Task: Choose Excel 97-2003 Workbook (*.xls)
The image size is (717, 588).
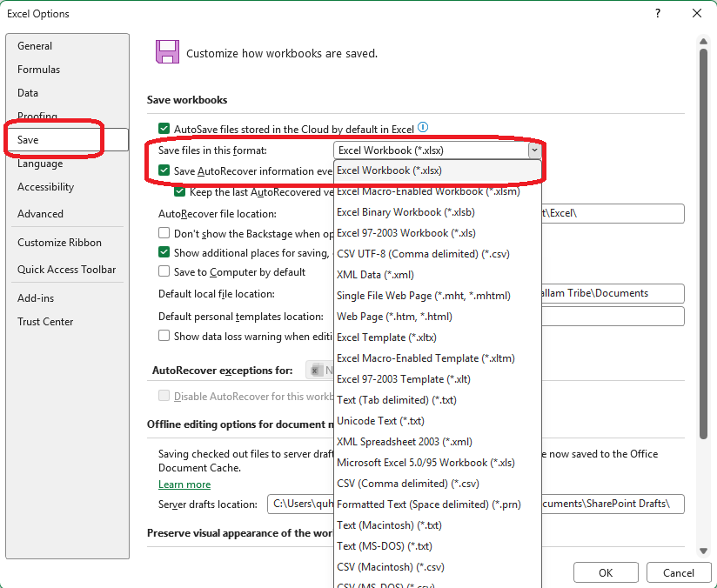Action: 438,233
